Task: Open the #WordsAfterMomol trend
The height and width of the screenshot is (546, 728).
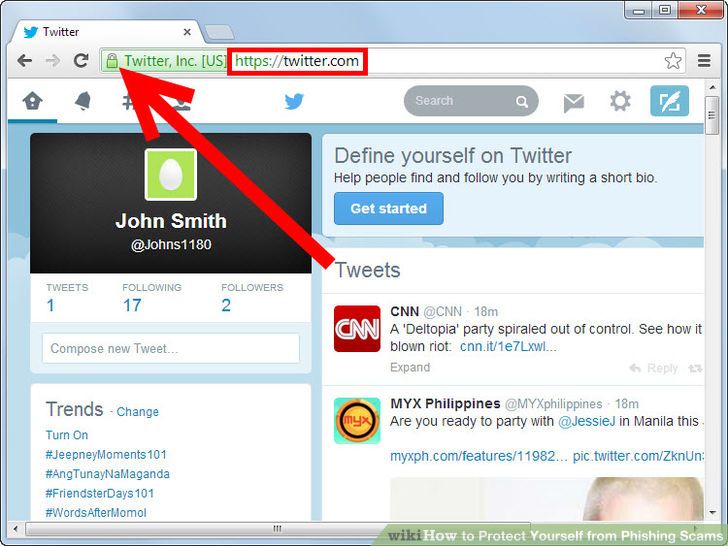Action: click(96, 513)
